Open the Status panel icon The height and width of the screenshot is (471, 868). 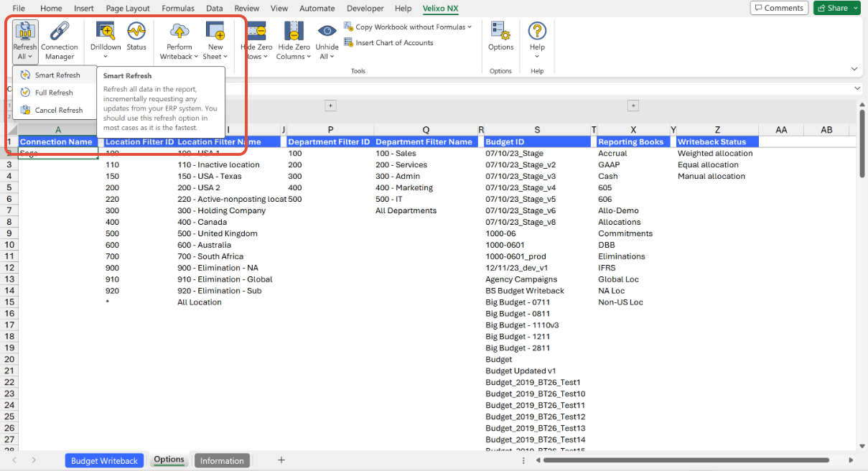click(x=136, y=32)
